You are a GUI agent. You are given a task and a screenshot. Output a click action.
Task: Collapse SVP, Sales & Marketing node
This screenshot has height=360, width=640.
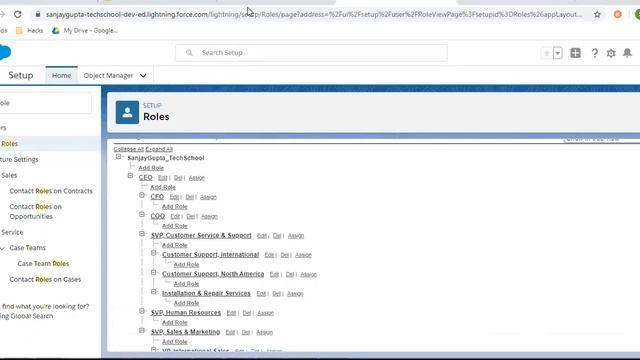(142, 330)
